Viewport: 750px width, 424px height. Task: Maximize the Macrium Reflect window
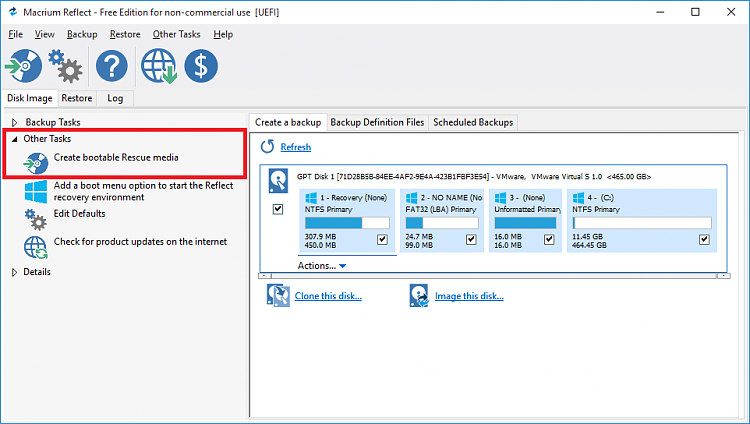pos(695,12)
